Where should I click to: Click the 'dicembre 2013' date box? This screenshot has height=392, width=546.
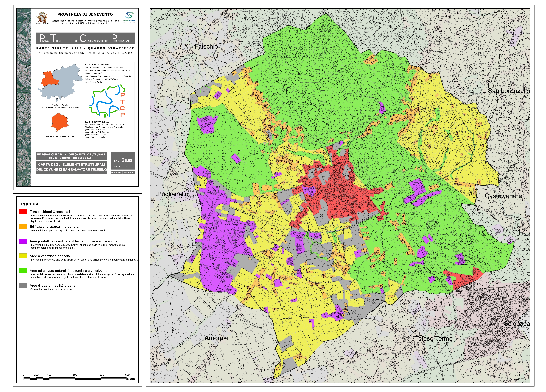click(x=116, y=172)
